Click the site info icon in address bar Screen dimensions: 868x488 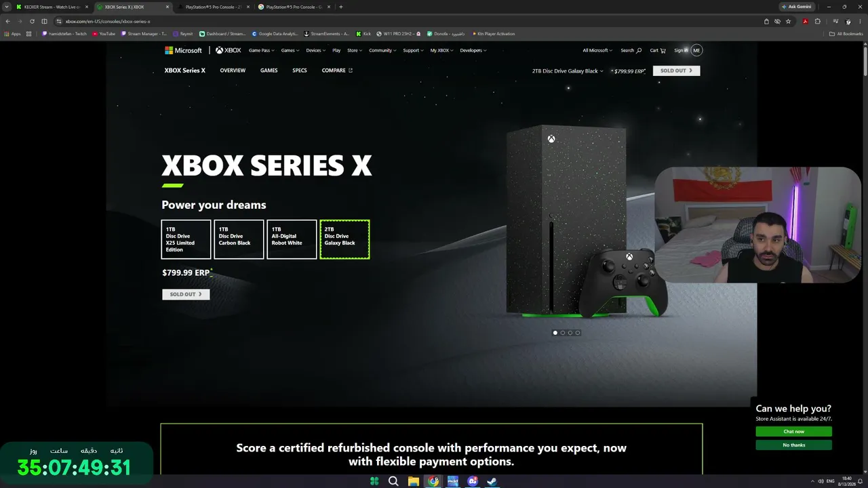pos(59,21)
